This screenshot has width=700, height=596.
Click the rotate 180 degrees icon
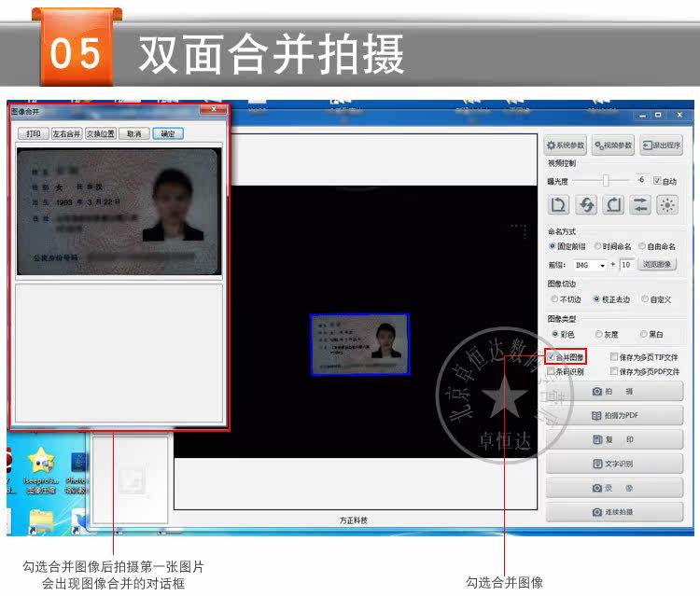click(x=586, y=205)
